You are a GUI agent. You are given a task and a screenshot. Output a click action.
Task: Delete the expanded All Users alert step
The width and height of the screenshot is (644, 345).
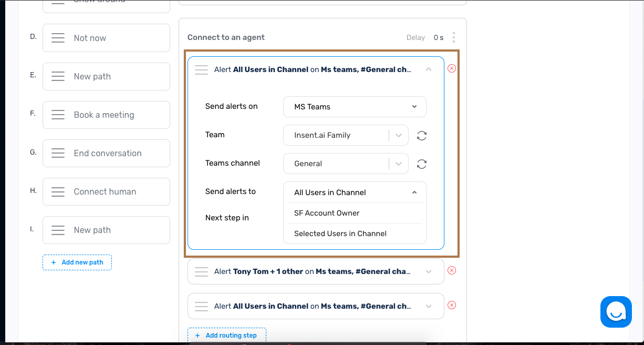pyautogui.click(x=451, y=68)
